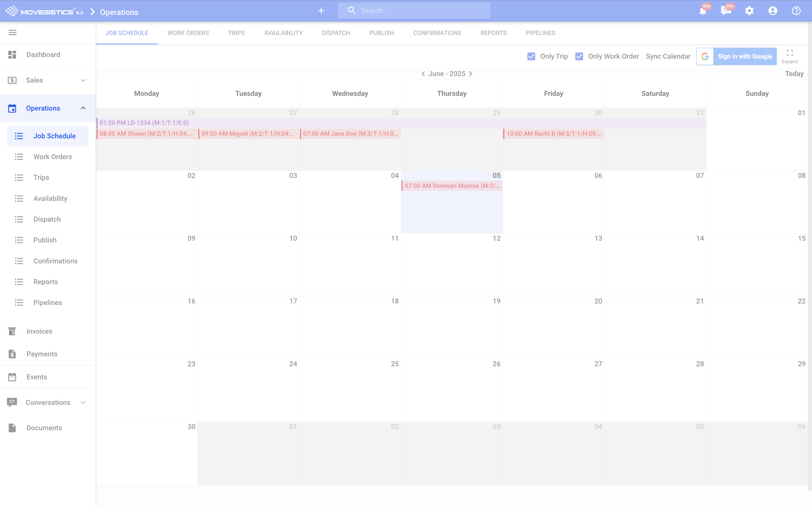Screen dimensions: 812x507
Task: Switch to the Dispatch tab
Action: (336, 33)
